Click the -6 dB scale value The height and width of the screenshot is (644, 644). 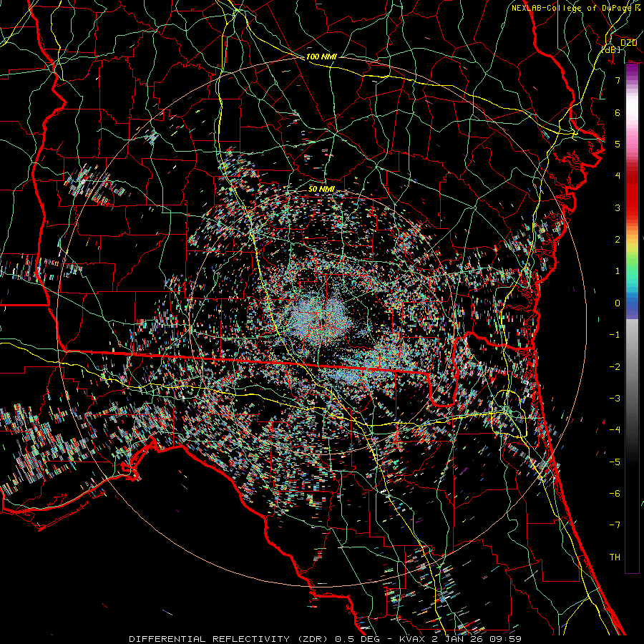tap(615, 494)
